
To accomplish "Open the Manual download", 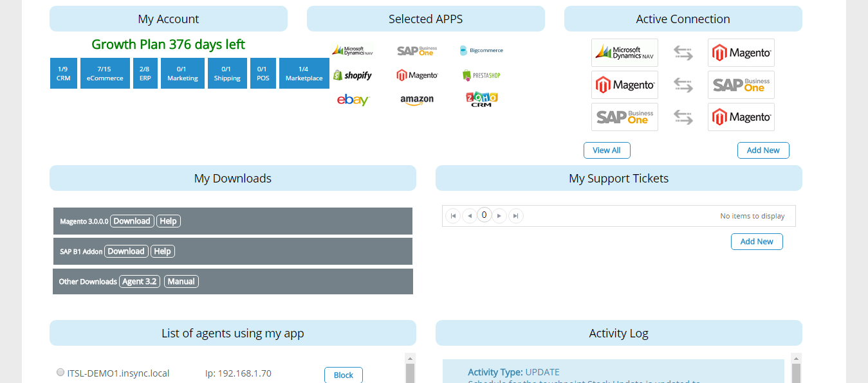I will pos(181,281).
